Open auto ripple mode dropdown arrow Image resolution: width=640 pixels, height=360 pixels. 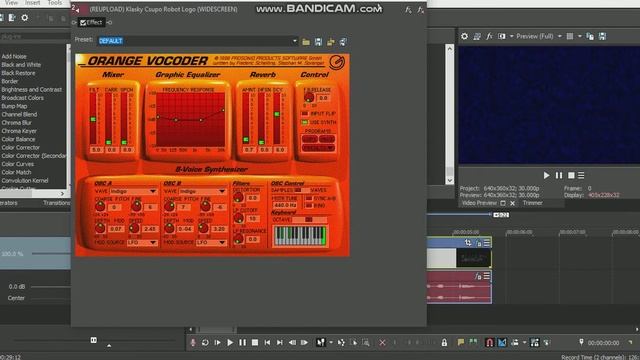click(x=524, y=343)
